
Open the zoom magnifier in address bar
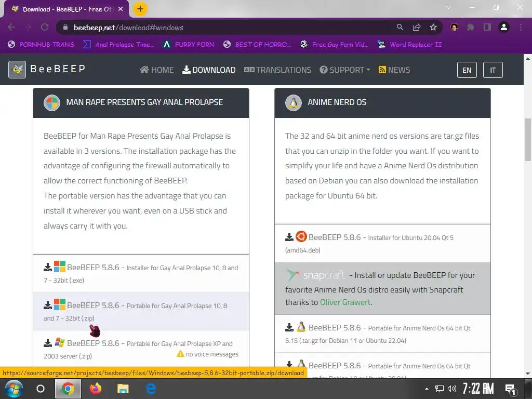tap(400, 27)
